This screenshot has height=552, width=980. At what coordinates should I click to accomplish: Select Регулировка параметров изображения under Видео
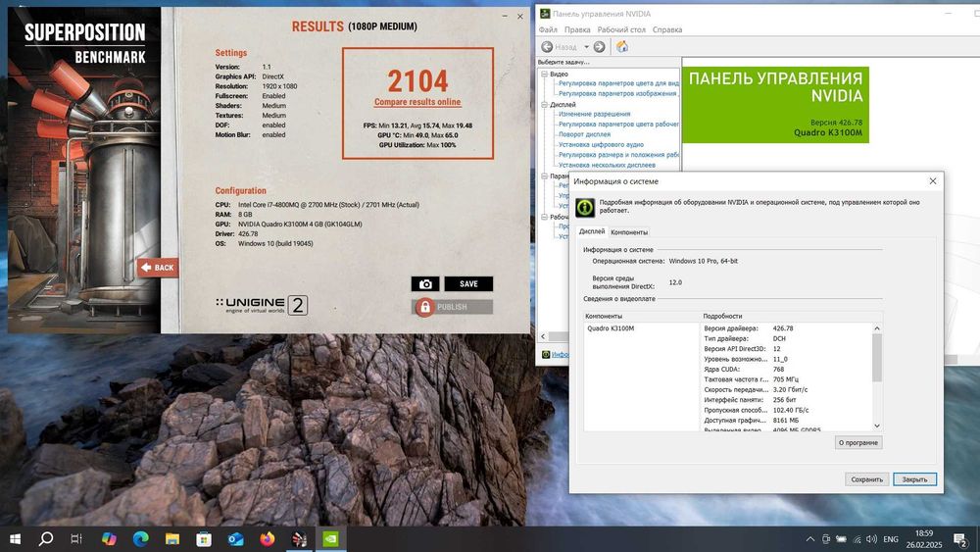pos(617,94)
